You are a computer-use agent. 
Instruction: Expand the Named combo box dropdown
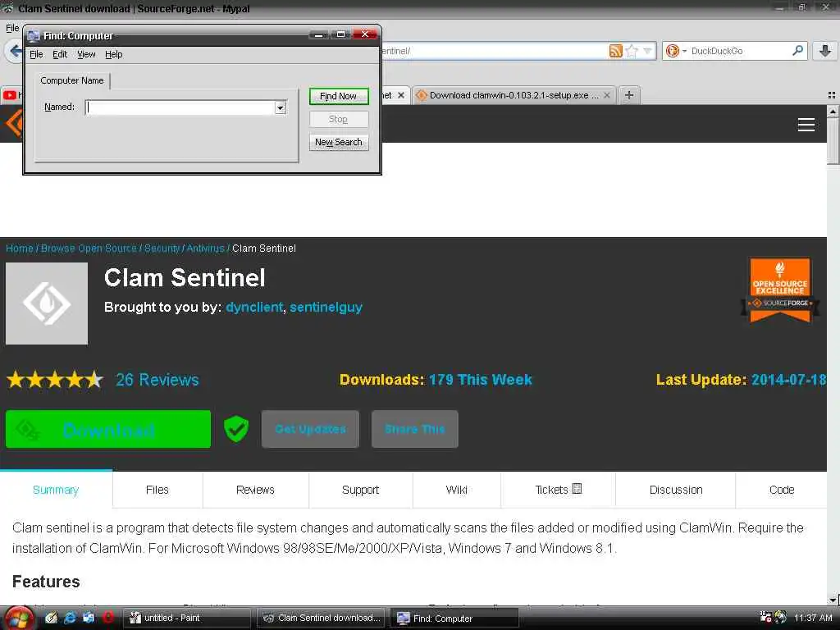tap(281, 107)
